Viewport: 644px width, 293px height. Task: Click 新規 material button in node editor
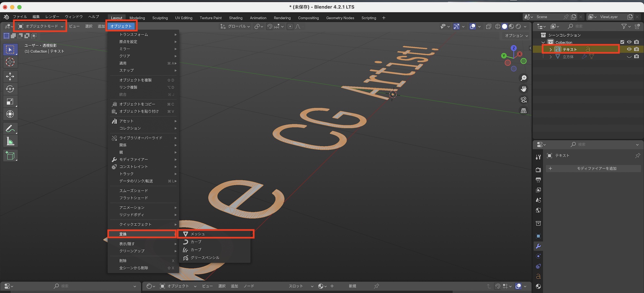click(352, 286)
